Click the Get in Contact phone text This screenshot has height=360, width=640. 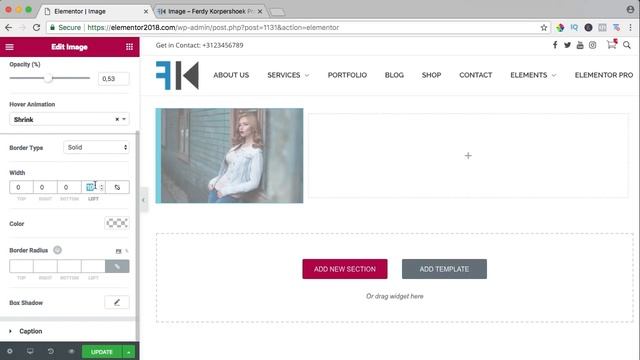pos(199,45)
